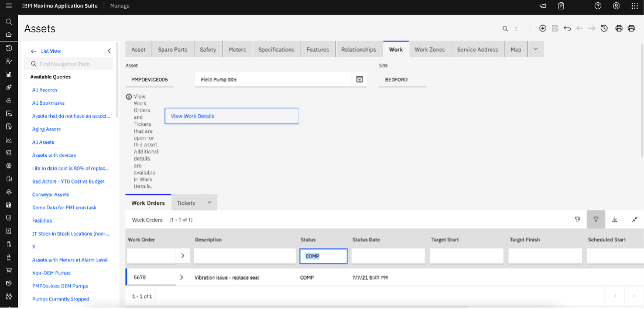Click the PMPDEVICE005 asset field

[149, 80]
